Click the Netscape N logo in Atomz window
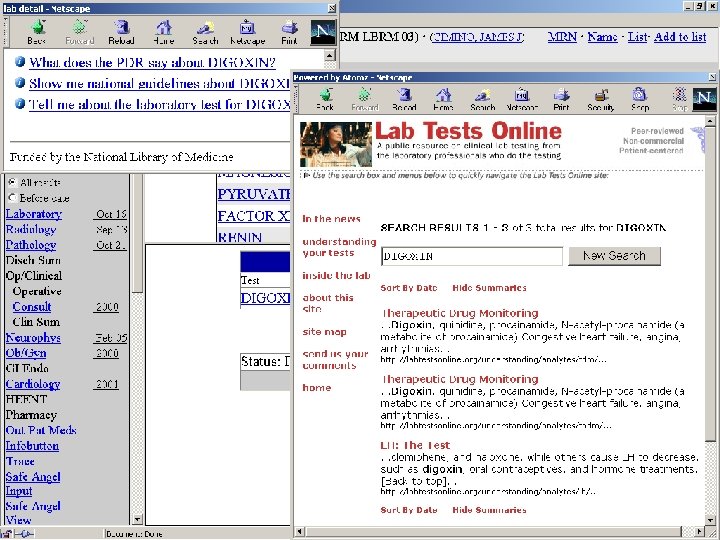Viewport: 720px width, 540px height. 704,99
